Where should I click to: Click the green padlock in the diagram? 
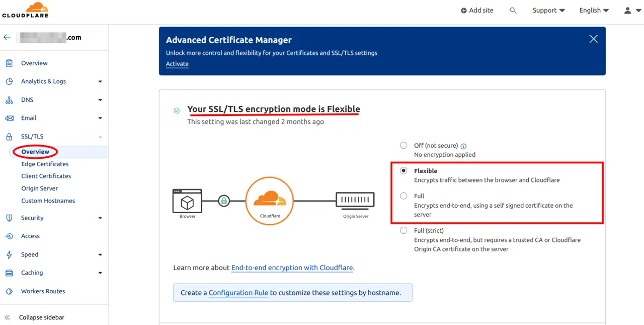(224, 201)
